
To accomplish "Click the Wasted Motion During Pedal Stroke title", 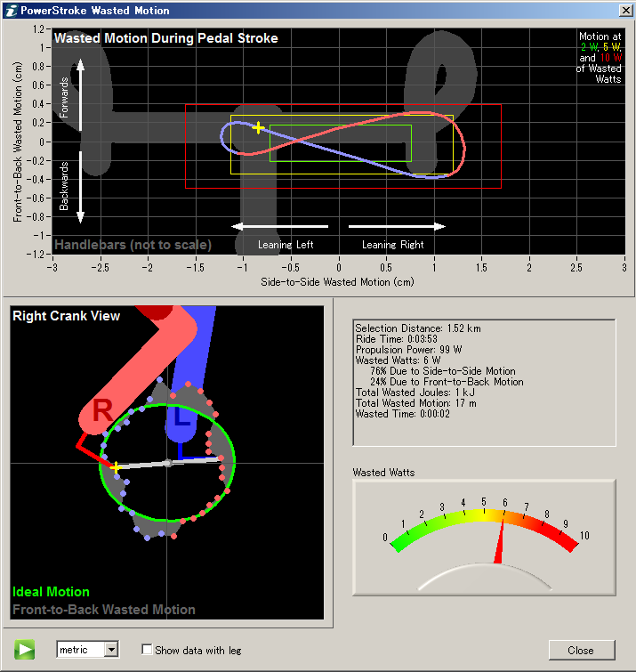I will [x=166, y=38].
